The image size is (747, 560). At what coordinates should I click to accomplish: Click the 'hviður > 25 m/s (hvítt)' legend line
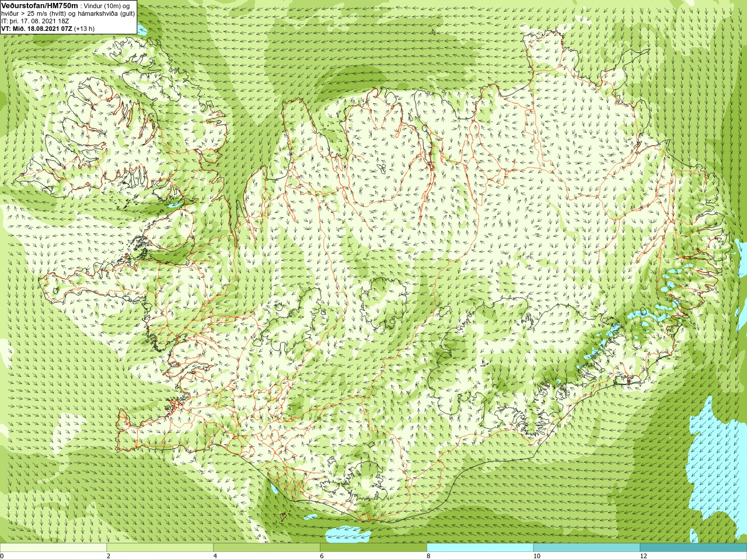(x=68, y=13)
